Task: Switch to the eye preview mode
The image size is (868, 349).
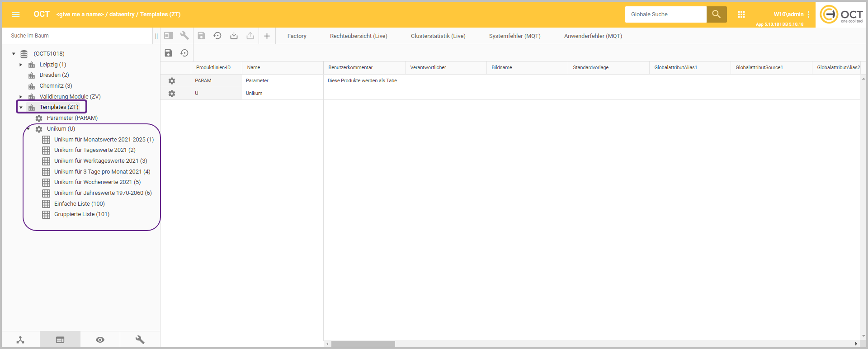Action: click(100, 340)
